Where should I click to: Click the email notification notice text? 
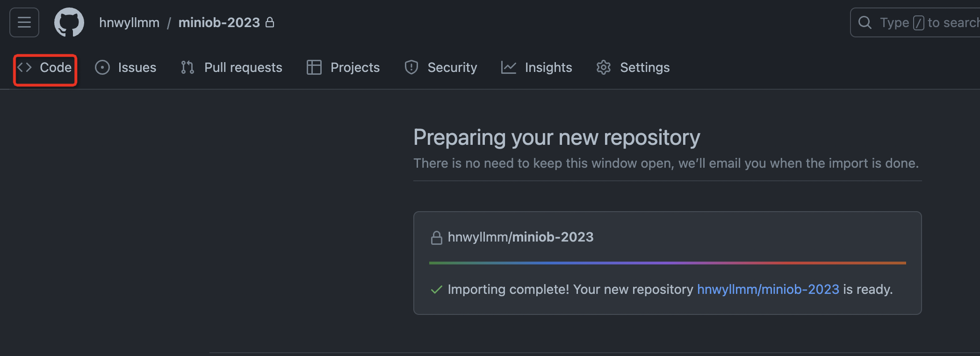coord(666,164)
